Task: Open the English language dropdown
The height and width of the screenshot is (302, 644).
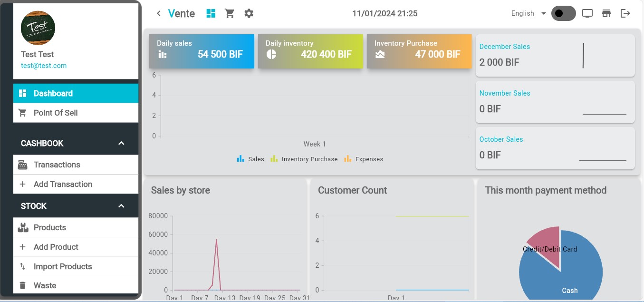Action: click(527, 13)
